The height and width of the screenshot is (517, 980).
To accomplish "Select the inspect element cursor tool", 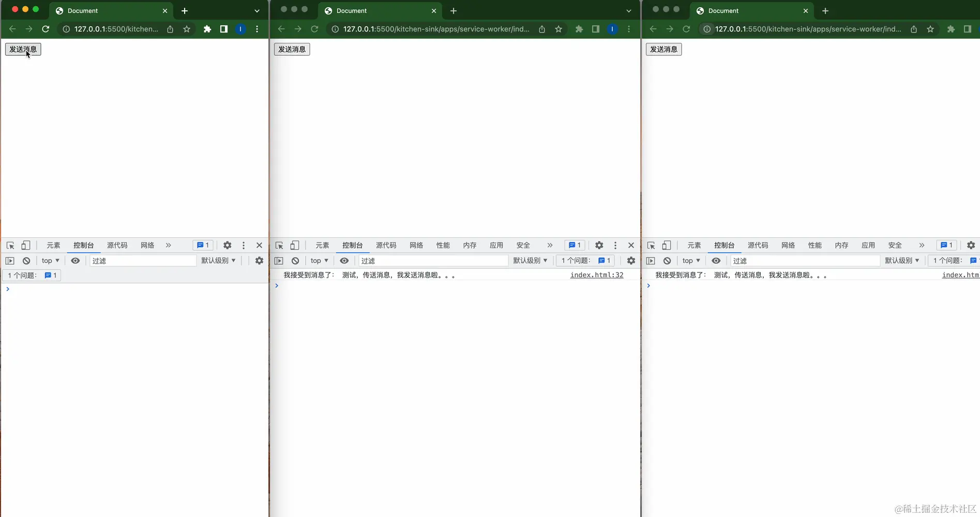I will tap(10, 245).
